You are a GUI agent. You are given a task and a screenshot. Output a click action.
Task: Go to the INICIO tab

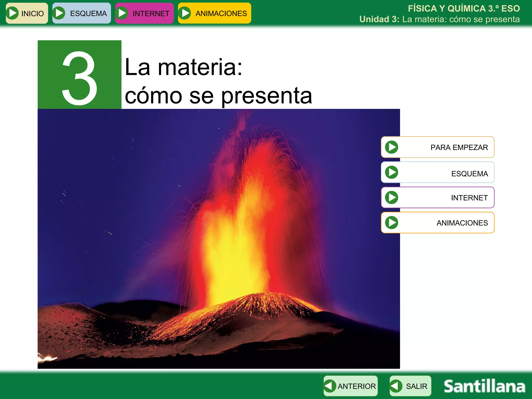point(32,14)
